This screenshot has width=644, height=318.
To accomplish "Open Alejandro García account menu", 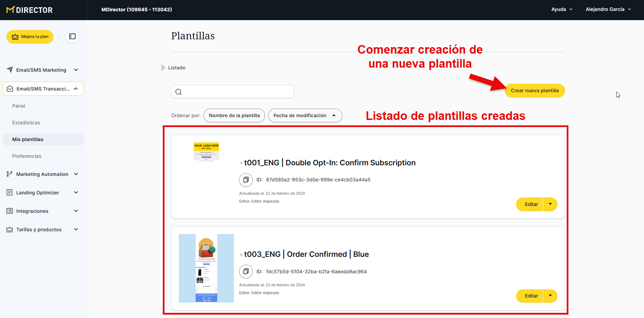I will (608, 10).
